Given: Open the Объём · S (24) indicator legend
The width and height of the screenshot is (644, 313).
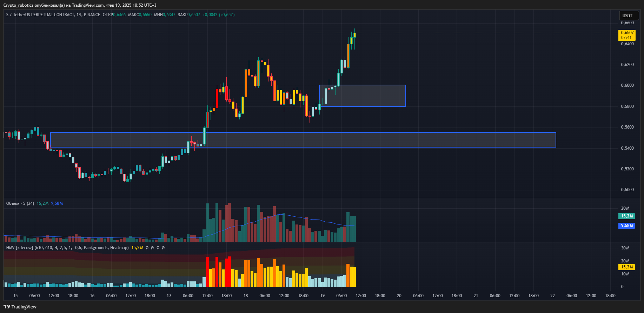Looking at the screenshot, I should [20, 203].
